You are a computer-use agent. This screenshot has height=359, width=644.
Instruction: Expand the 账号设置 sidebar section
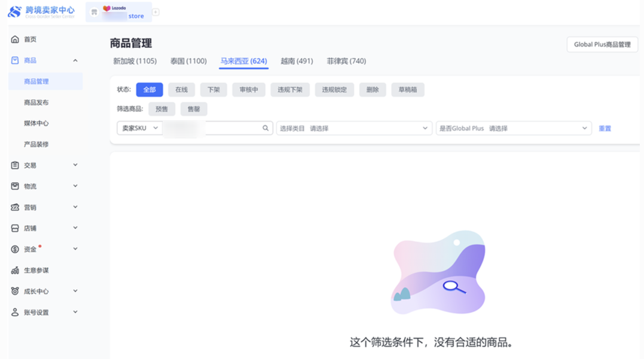(75, 312)
